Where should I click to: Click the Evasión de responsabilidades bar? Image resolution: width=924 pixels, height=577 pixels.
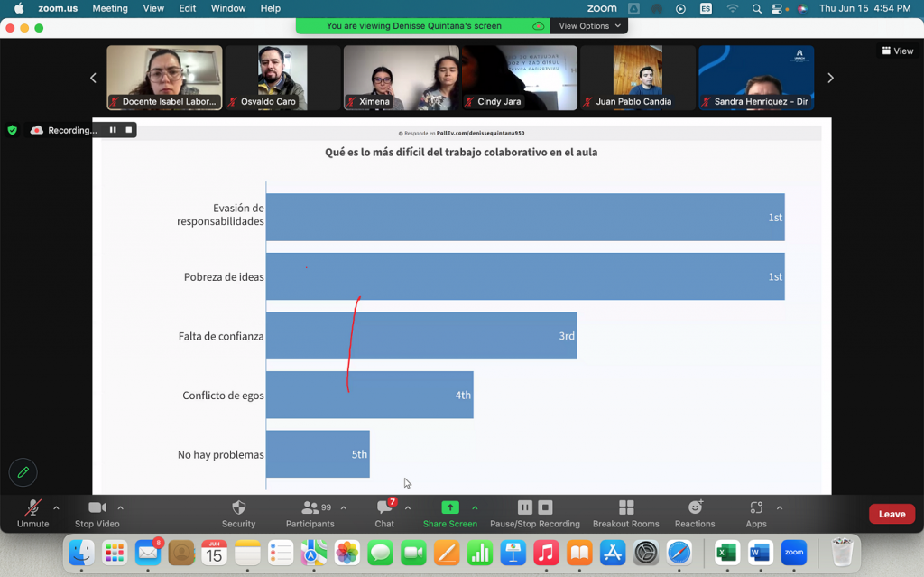[524, 217]
